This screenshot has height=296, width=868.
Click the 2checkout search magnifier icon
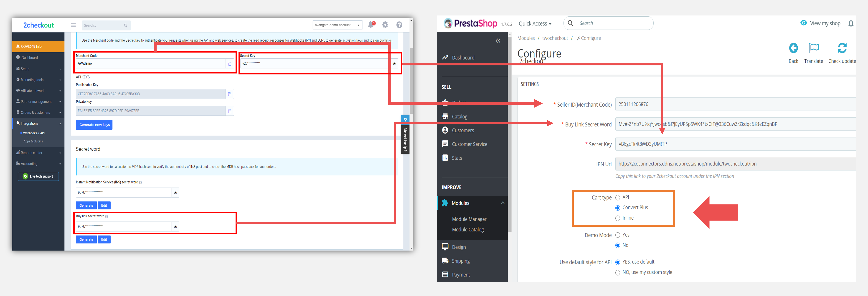[x=125, y=26]
